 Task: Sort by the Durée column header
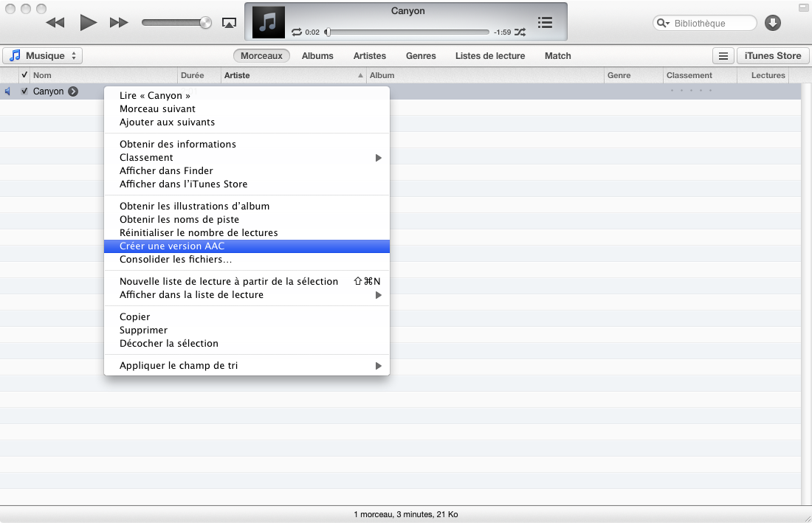tap(199, 75)
